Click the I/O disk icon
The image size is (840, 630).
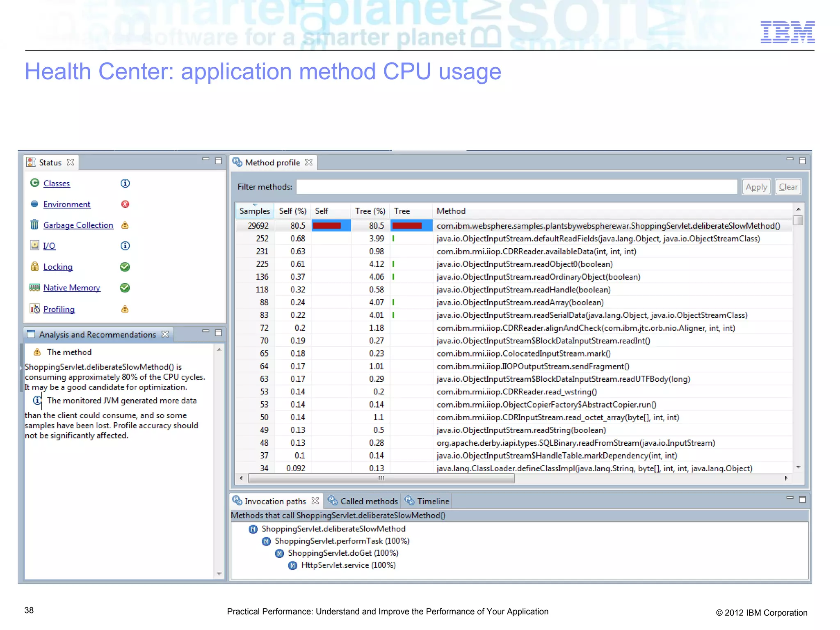click(35, 245)
